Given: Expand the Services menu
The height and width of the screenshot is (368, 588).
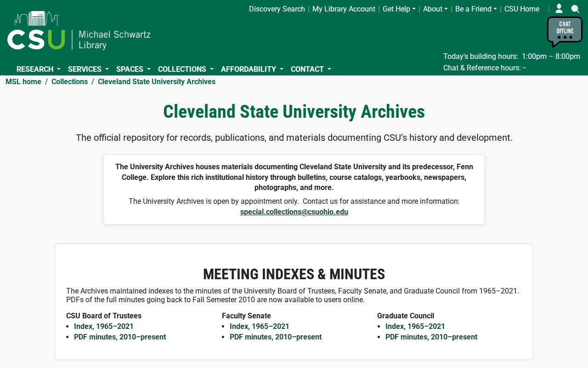Looking at the screenshot, I should (x=88, y=69).
